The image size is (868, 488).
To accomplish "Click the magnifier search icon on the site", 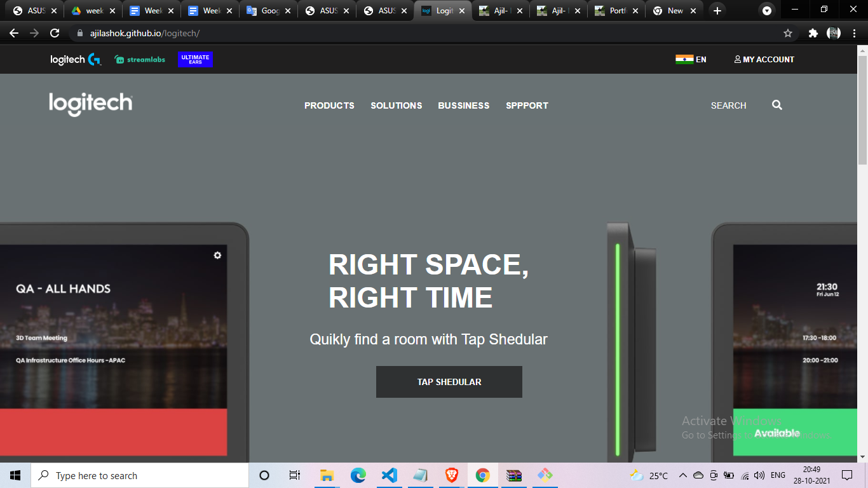I will [x=776, y=105].
